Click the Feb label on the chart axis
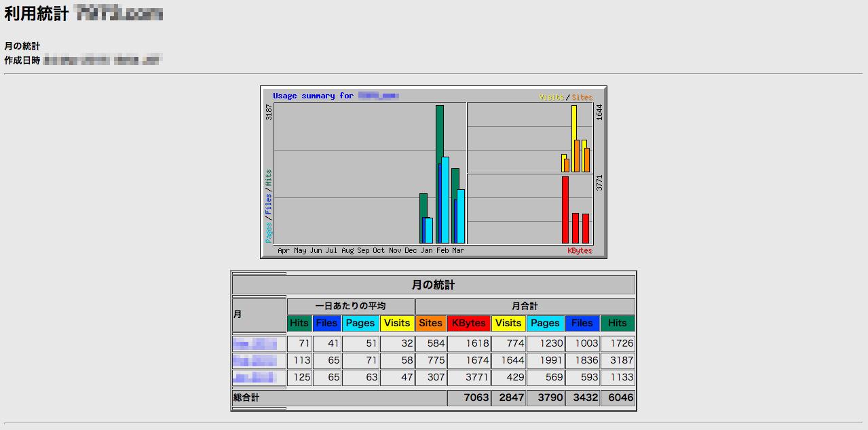 point(442,251)
